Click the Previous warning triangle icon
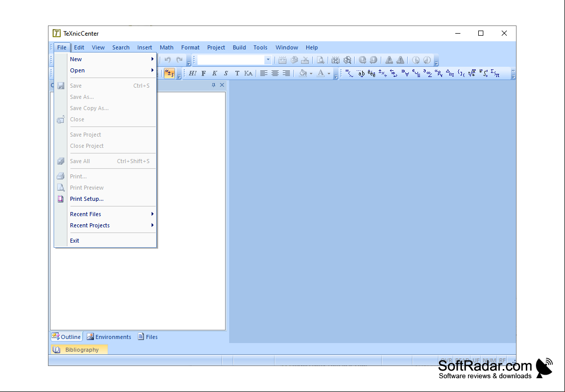 point(400,60)
